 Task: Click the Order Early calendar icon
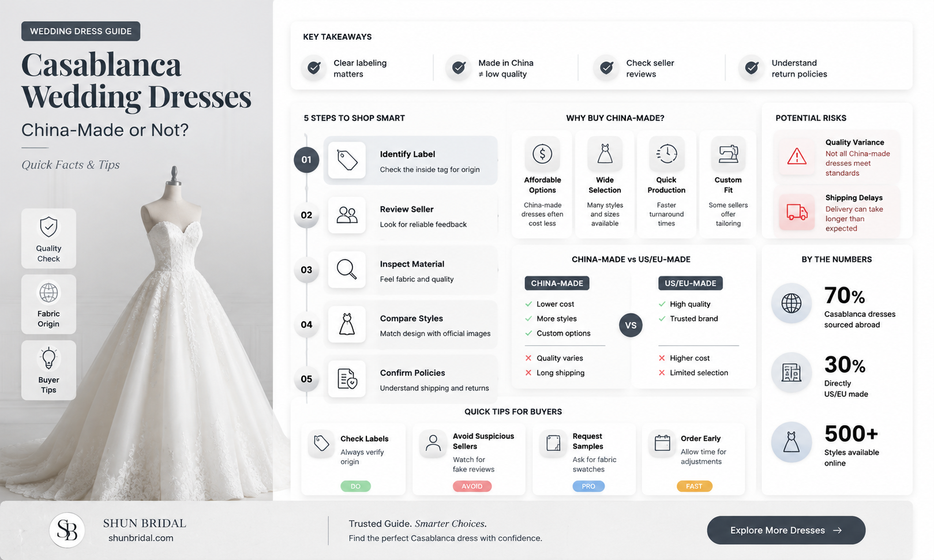662,443
